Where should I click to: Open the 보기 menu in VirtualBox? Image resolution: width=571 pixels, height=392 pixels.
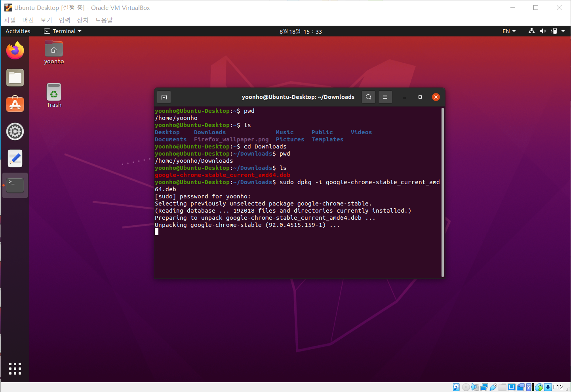tap(46, 20)
